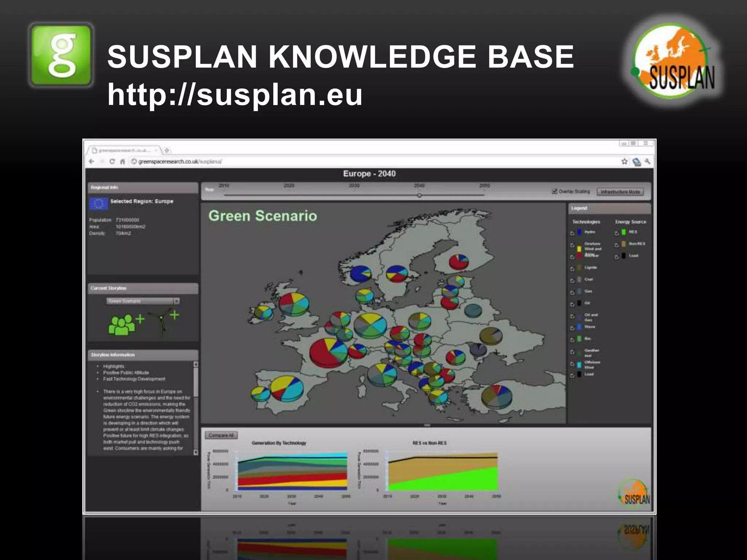Click the tan Non-RES color swatch
The image size is (747, 560).
[624, 244]
